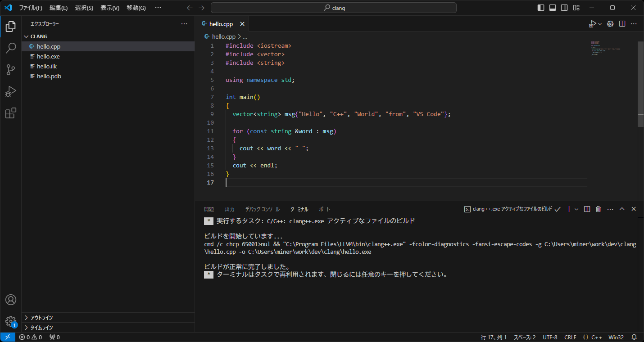Switch to the ターミナル tab
The width and height of the screenshot is (644, 342).
[x=299, y=209]
